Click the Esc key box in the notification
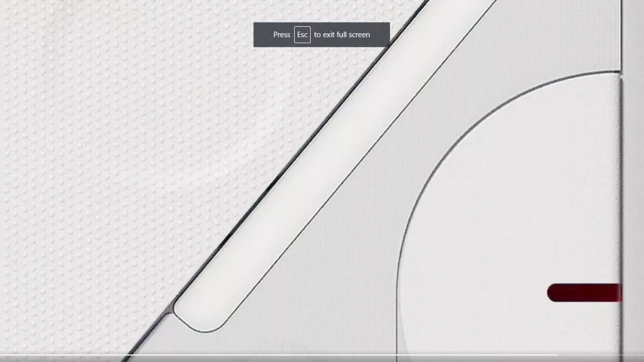The width and height of the screenshot is (644, 362). pos(302,35)
